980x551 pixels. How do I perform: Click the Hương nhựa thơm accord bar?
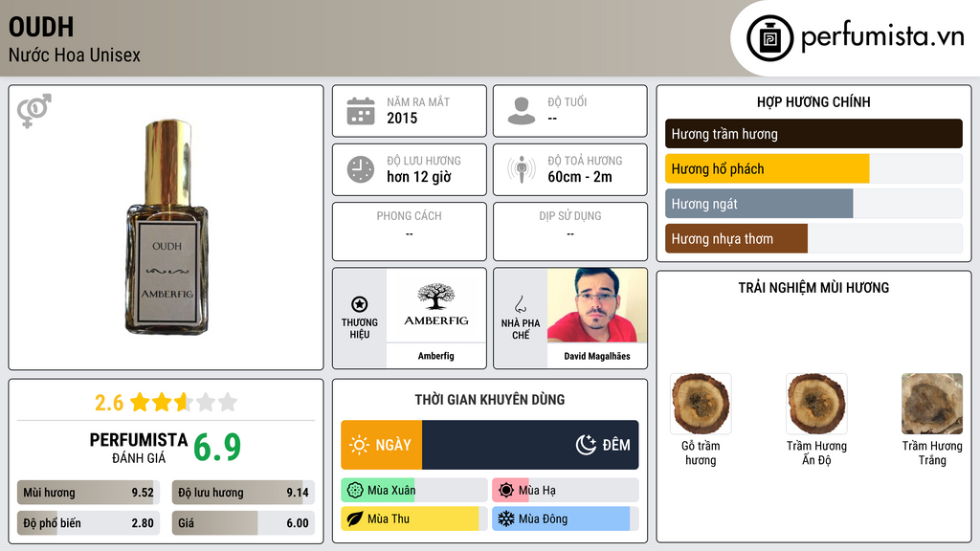[813, 238]
